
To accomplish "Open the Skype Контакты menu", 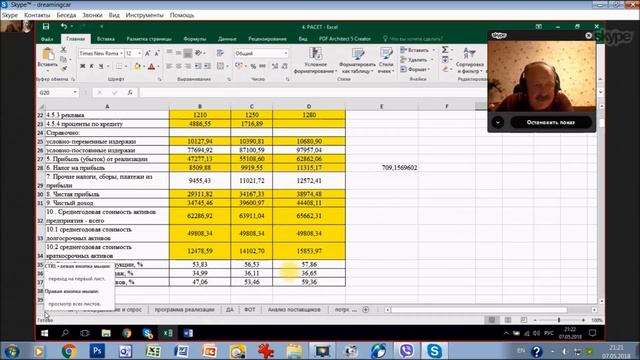I will click(37, 15).
